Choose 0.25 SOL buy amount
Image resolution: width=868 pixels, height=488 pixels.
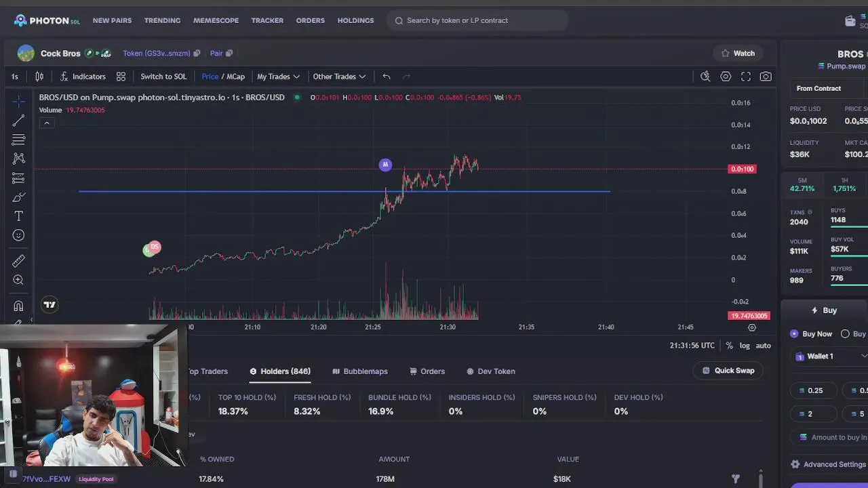814,390
